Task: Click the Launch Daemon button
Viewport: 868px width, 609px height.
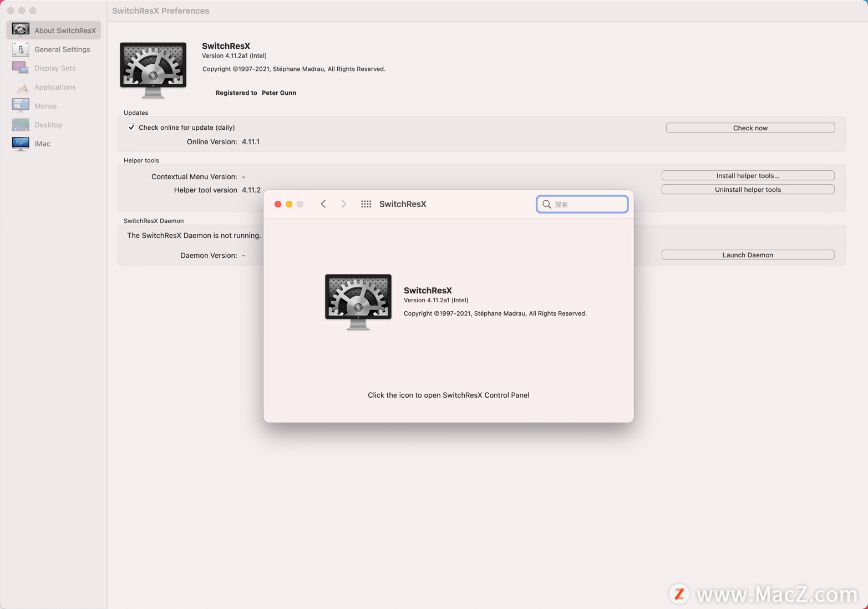Action: click(748, 255)
